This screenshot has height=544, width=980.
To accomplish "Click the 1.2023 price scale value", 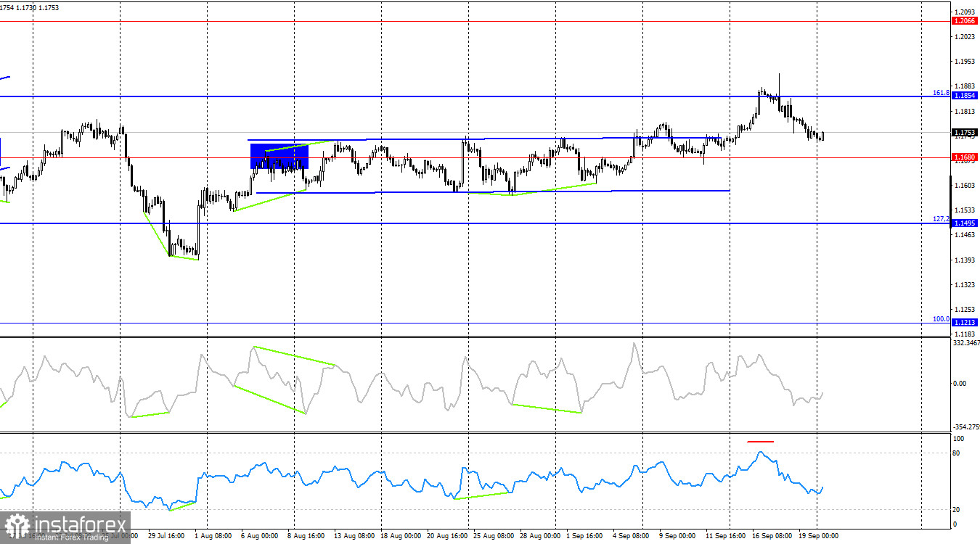I will point(965,36).
